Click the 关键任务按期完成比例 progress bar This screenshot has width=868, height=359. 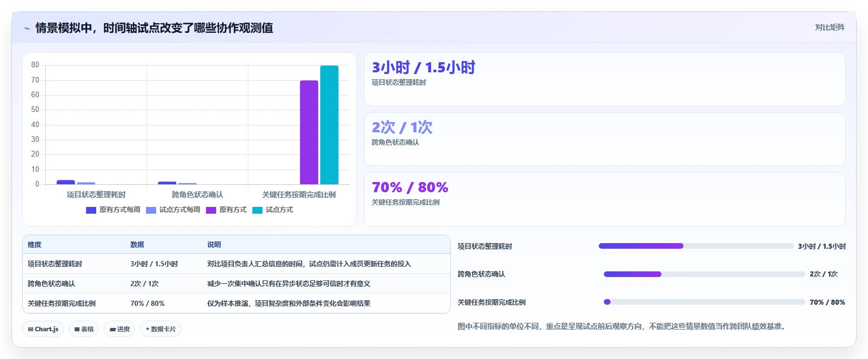pyautogui.click(x=704, y=302)
